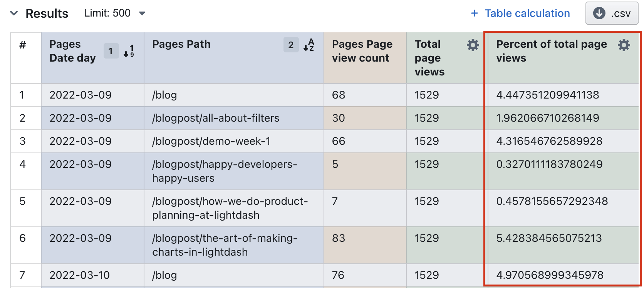The height and width of the screenshot is (288, 644).
Task: Click the /blogpost/all-about-filters path cell
Action: pyautogui.click(x=216, y=118)
